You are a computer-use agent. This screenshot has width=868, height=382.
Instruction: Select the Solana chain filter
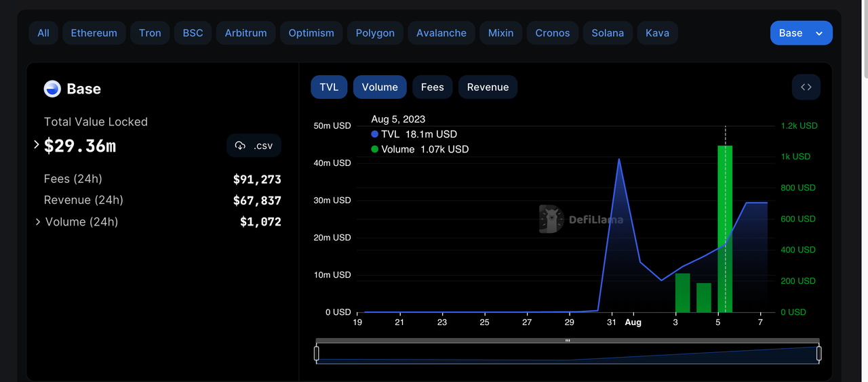(x=608, y=33)
